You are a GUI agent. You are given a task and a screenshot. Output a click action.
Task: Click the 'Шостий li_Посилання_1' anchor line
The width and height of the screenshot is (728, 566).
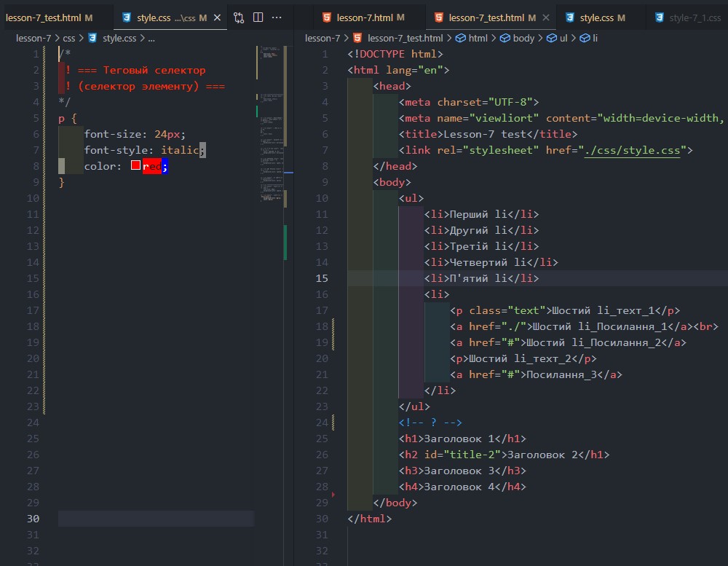tap(584, 326)
